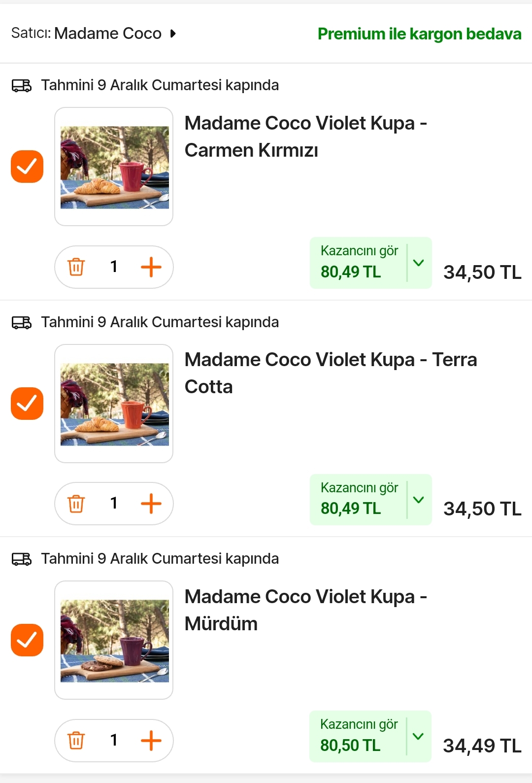Tap plus icon for Mürdüm mug

[x=151, y=740]
